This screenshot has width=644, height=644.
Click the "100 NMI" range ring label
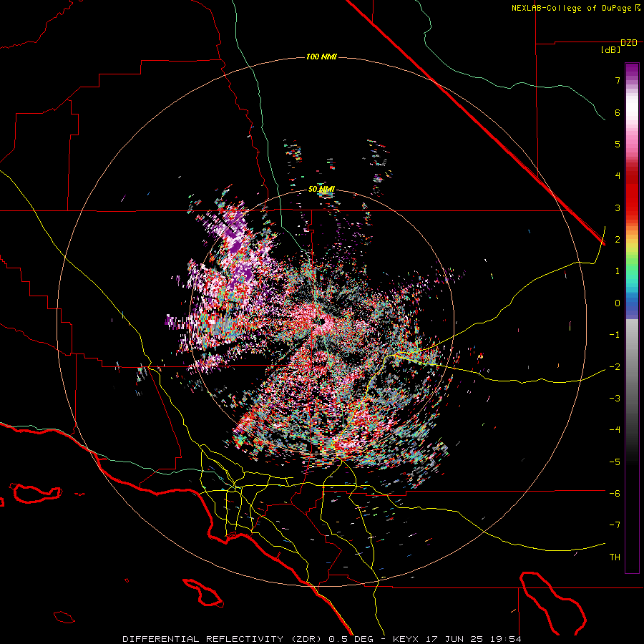(321, 57)
